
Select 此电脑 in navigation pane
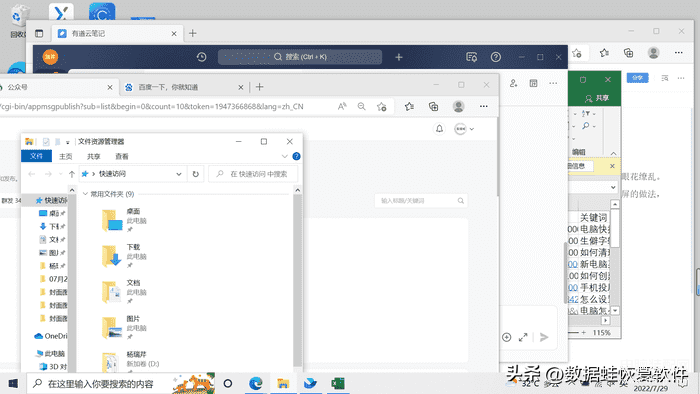(50, 354)
